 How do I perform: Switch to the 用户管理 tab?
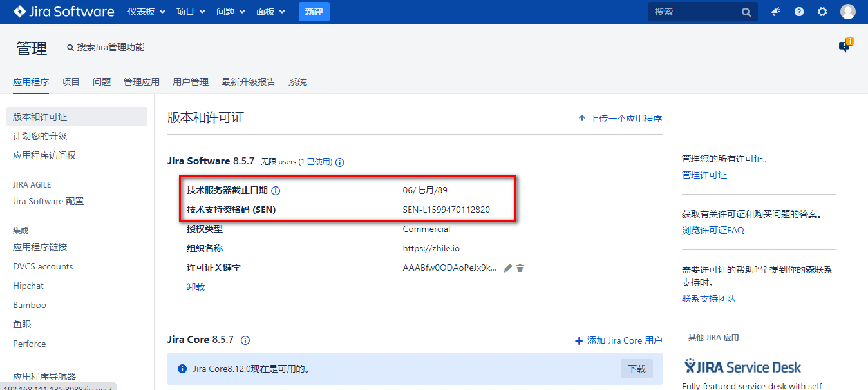coord(191,82)
